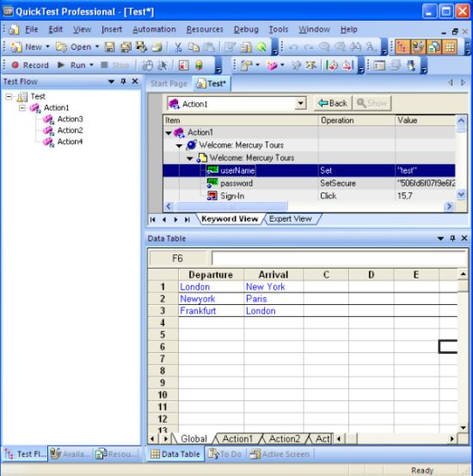
Task: Save the test with the floppy icon
Action: pyautogui.click(x=110, y=47)
